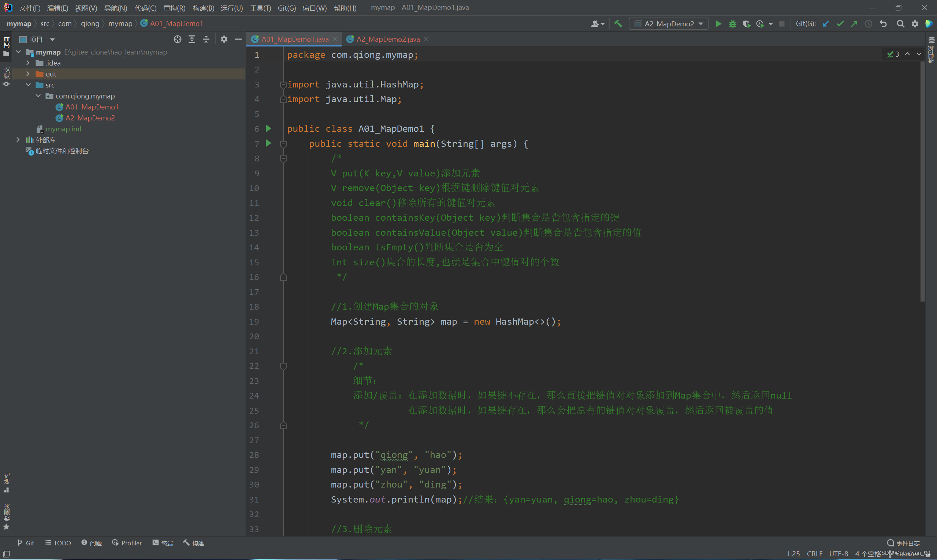
Task: Toggle fold marker on comment at line 22
Action: coord(283,366)
